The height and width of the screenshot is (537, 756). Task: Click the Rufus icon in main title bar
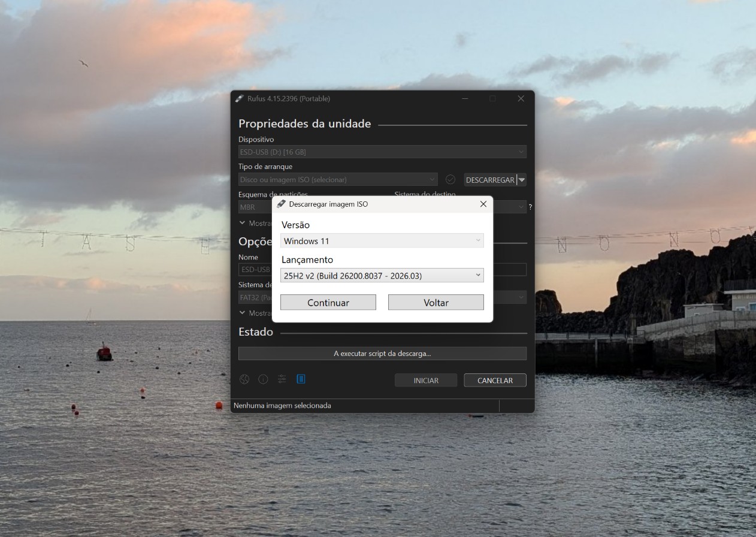point(240,98)
